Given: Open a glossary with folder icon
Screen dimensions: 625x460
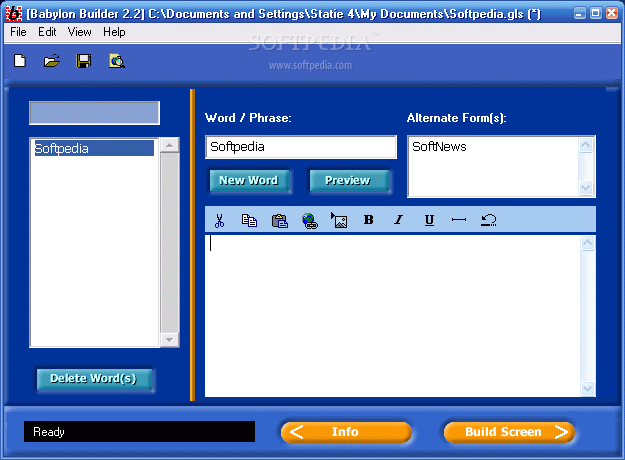Looking at the screenshot, I should pyautogui.click(x=52, y=61).
